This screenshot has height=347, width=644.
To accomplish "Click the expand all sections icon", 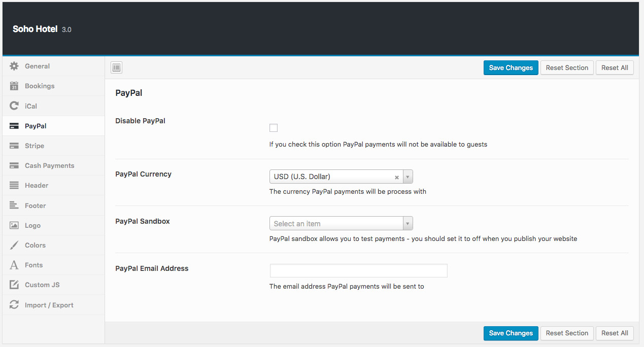I will pyautogui.click(x=116, y=67).
